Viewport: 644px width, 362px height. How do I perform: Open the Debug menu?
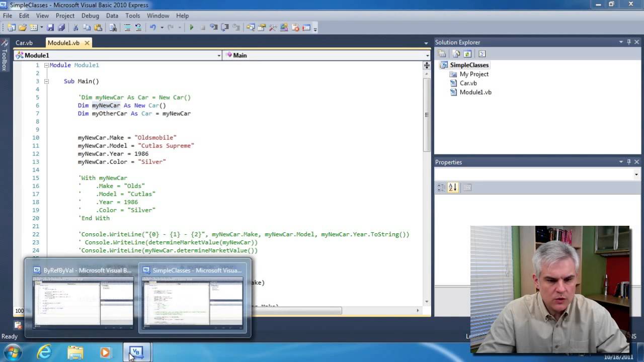point(90,16)
